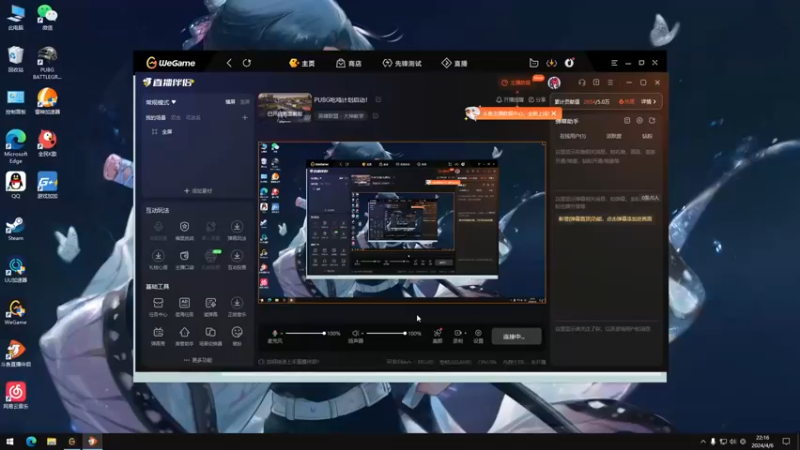Screen dimensions: 800x450
Task: Click the PUBG stream cover thumbnail
Action: click(285, 108)
